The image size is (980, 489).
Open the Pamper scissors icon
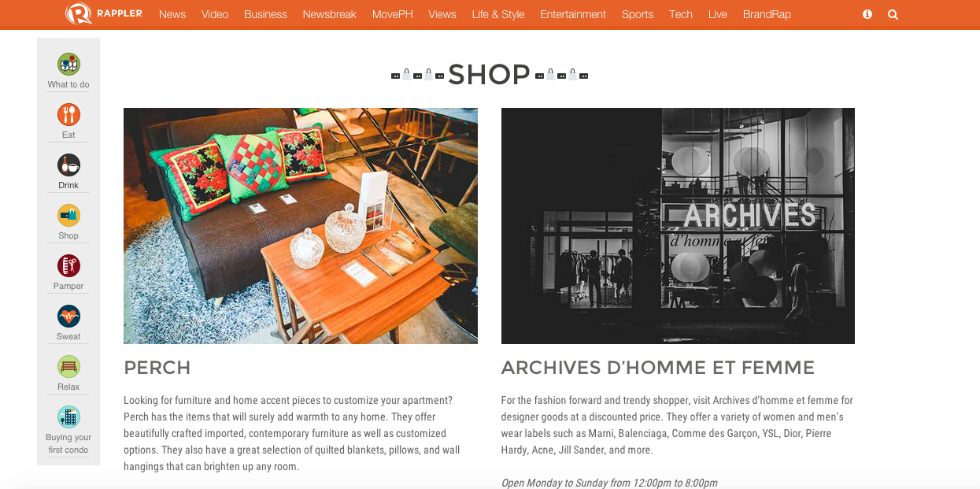pyautogui.click(x=68, y=266)
